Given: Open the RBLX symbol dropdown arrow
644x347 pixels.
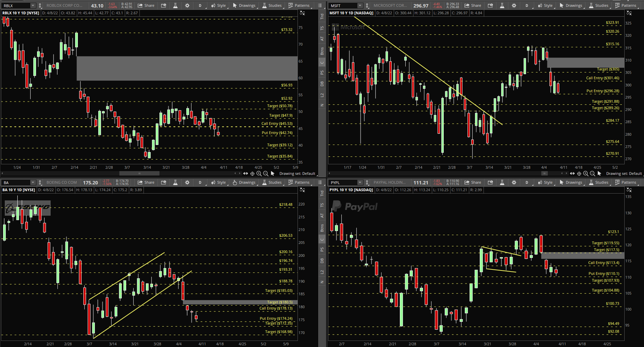Looking at the screenshot, I should point(33,5).
